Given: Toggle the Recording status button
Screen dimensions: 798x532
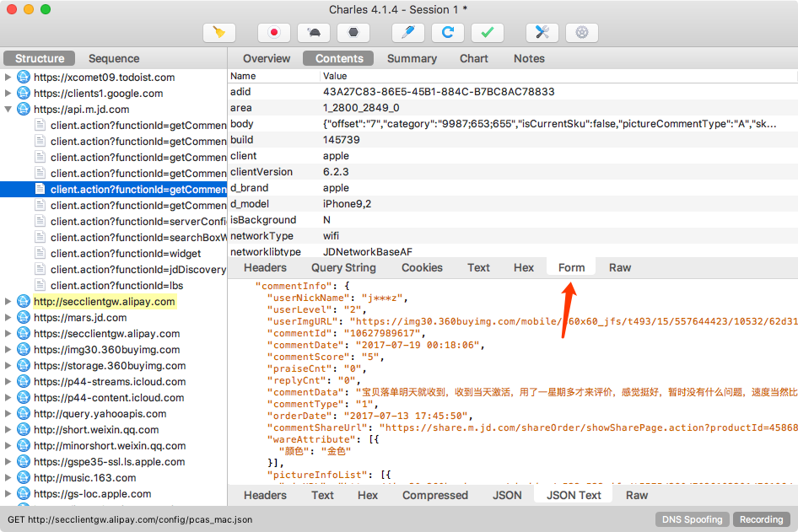Looking at the screenshot, I should click(x=761, y=519).
